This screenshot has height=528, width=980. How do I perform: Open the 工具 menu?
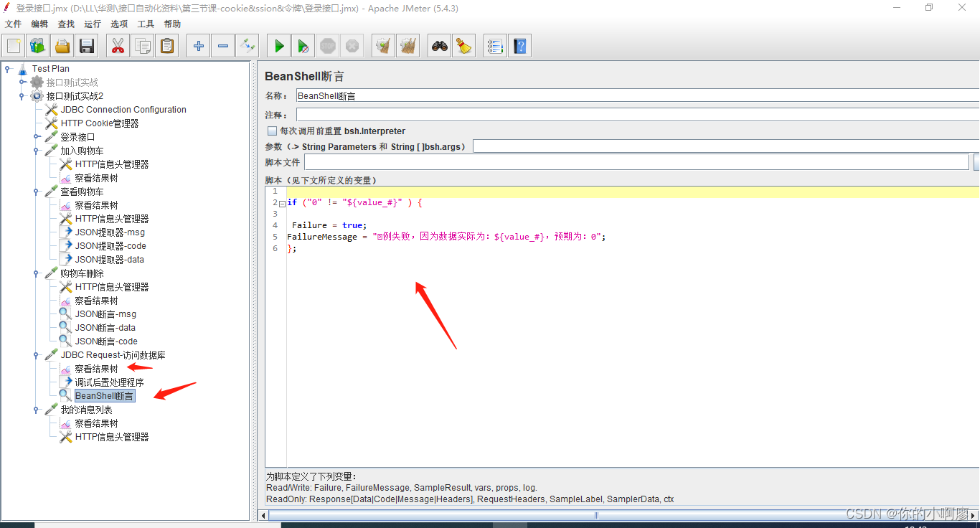coord(146,24)
